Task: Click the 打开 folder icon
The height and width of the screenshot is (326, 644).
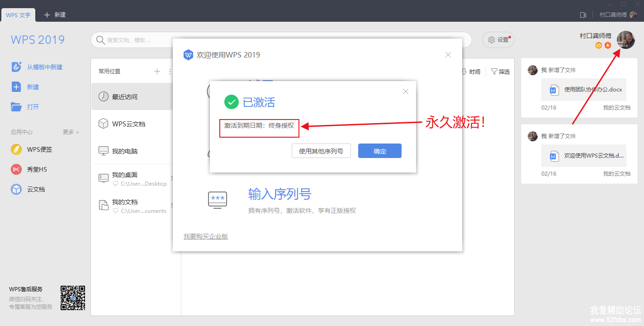Action: [16, 107]
